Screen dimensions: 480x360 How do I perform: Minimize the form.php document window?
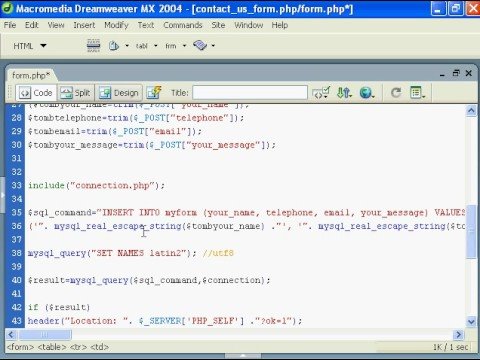point(442,75)
